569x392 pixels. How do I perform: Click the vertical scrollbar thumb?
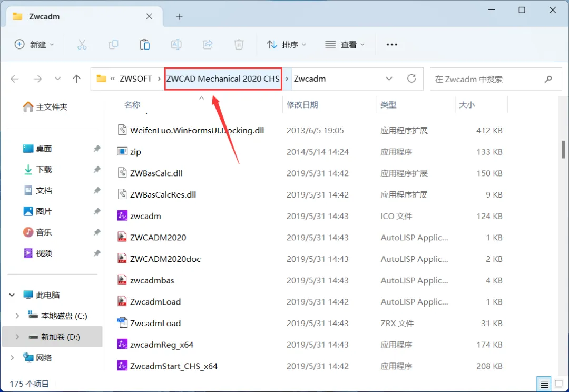click(563, 149)
